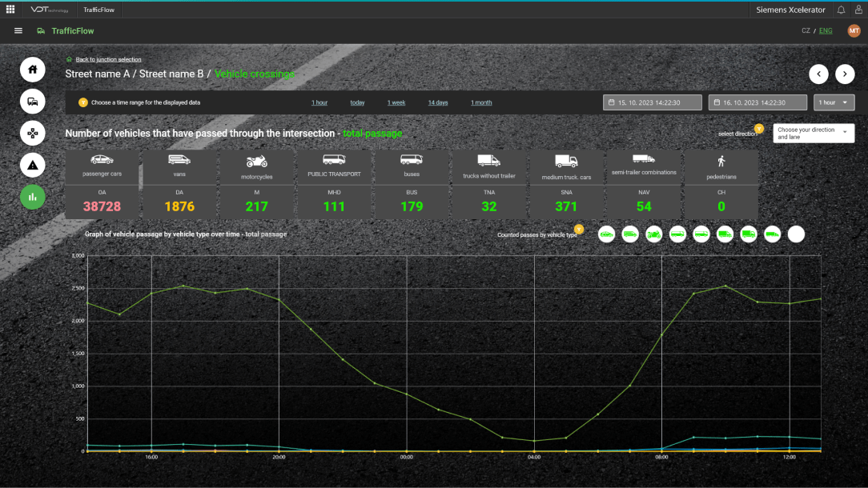Screen dimensions: 868x488
Task: Click the medium truck cars card icon
Action: (566, 161)
